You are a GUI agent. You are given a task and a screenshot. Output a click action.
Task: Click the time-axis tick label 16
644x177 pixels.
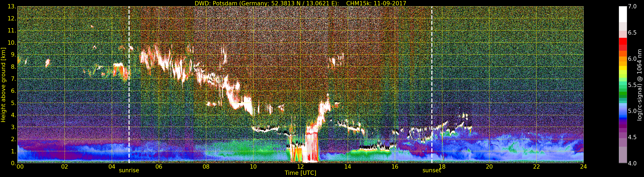[x=395, y=167]
